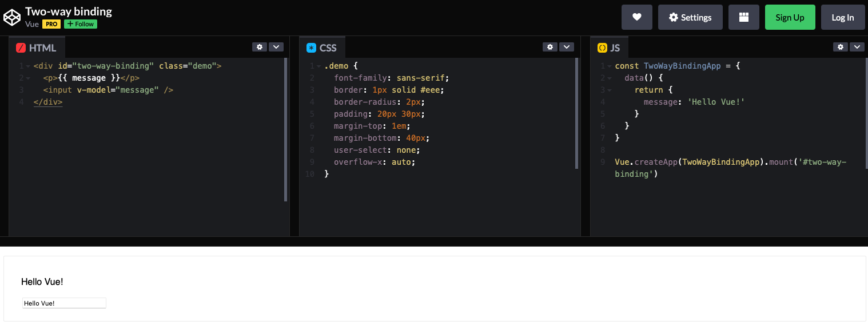
Task: Click CSS editor vertical scrollbar
Action: coord(576,113)
